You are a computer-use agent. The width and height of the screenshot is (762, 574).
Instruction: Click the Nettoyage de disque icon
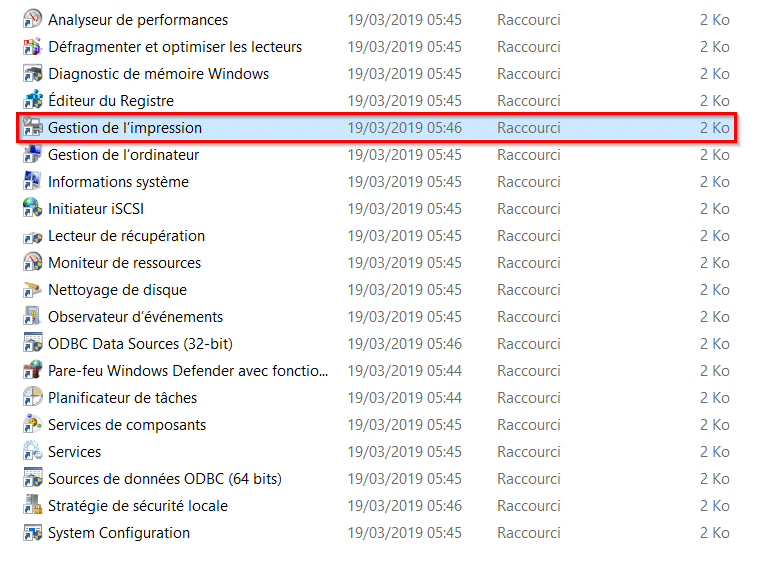coord(33,290)
